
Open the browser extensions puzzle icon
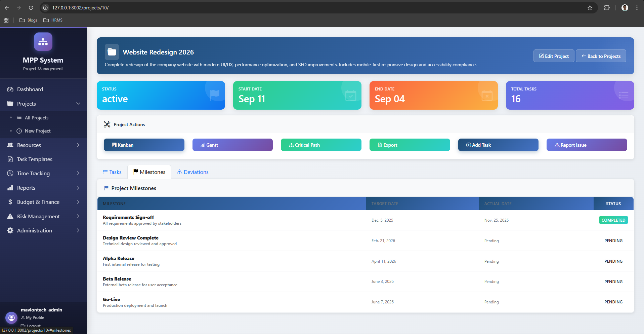[x=607, y=8]
